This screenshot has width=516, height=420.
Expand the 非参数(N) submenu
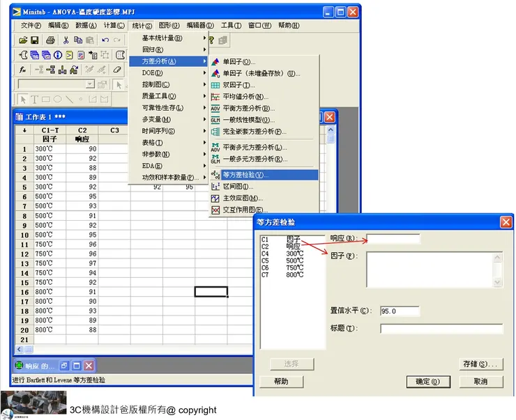(x=169, y=154)
